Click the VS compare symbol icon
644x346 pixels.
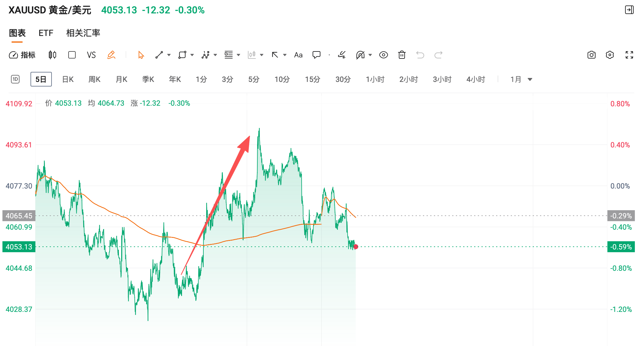(x=91, y=55)
